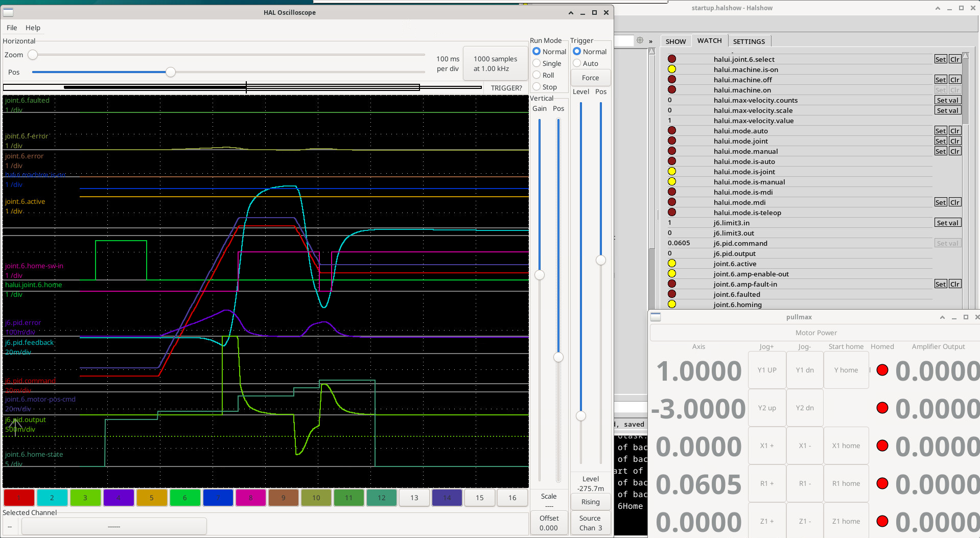
Task: Open HAL Oscilloscope window menu icon
Action: click(8, 12)
